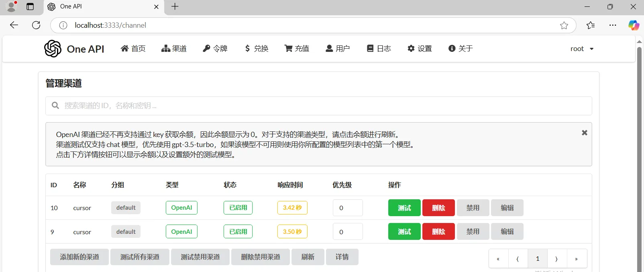Screen dimensions: 644x272
Task: Open the 设置 settings page
Action: pos(420,49)
